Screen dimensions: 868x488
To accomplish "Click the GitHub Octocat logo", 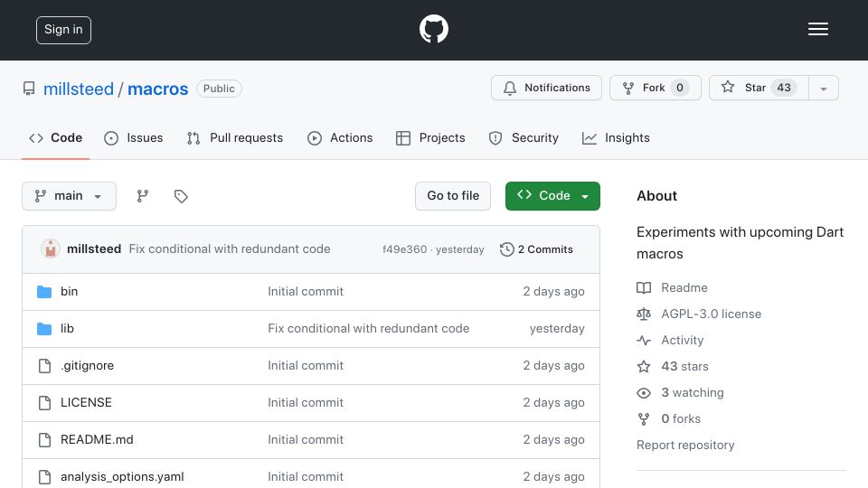I will pyautogui.click(x=433, y=29).
